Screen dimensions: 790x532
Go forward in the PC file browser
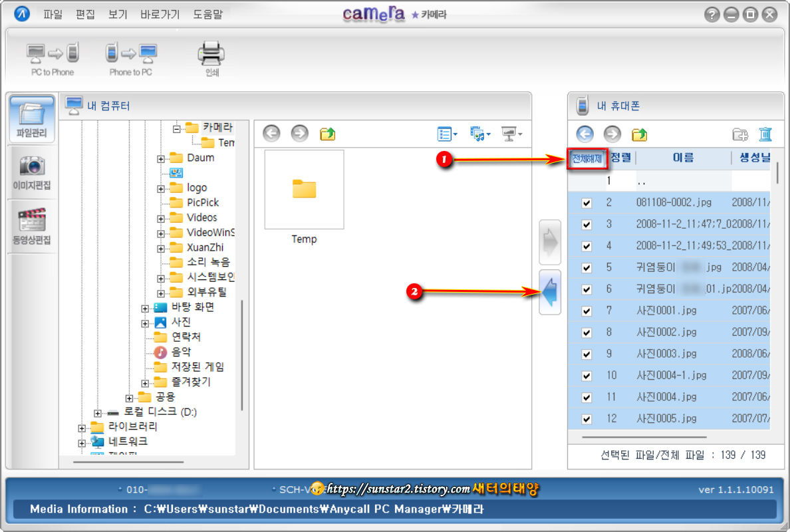coord(300,134)
